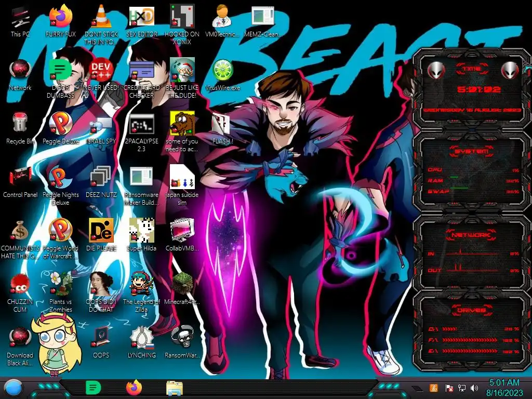The image size is (532, 399).
Task: Click the DRIVES header of the gadget
Action: [x=471, y=310]
